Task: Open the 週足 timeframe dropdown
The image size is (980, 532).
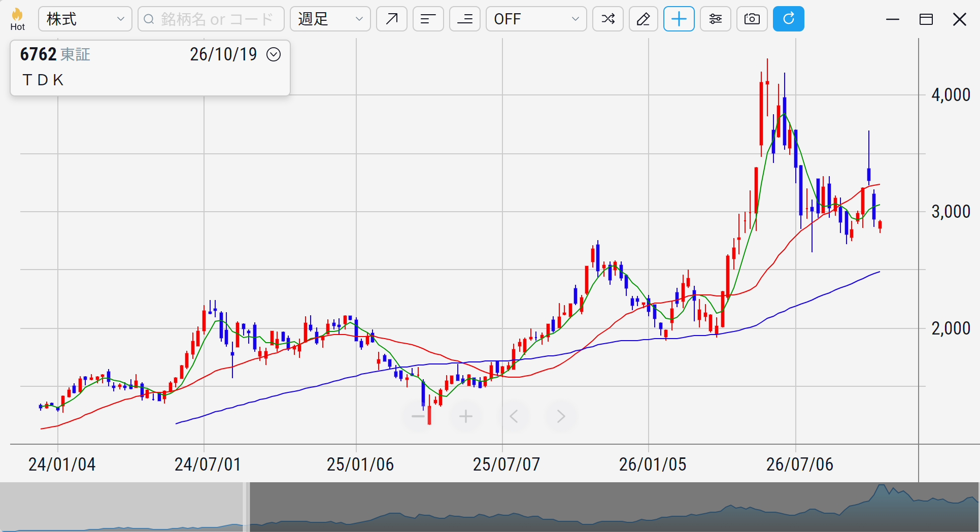Action: pyautogui.click(x=330, y=19)
